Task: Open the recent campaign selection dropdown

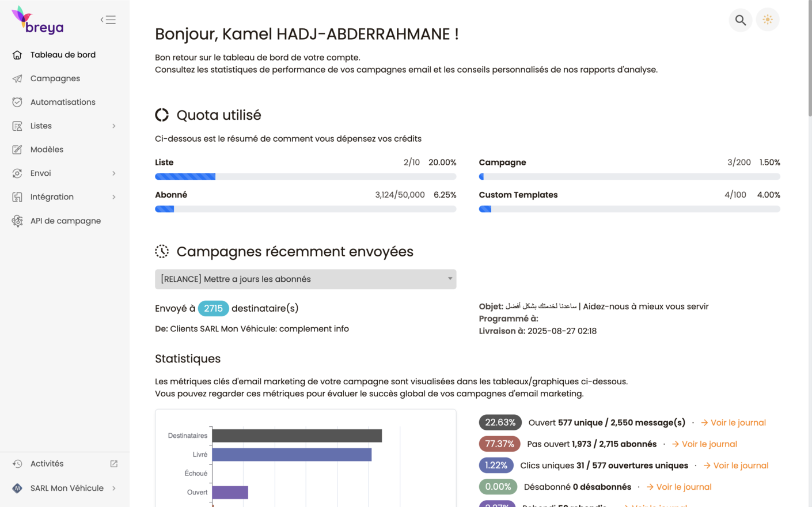Action: tap(305, 279)
